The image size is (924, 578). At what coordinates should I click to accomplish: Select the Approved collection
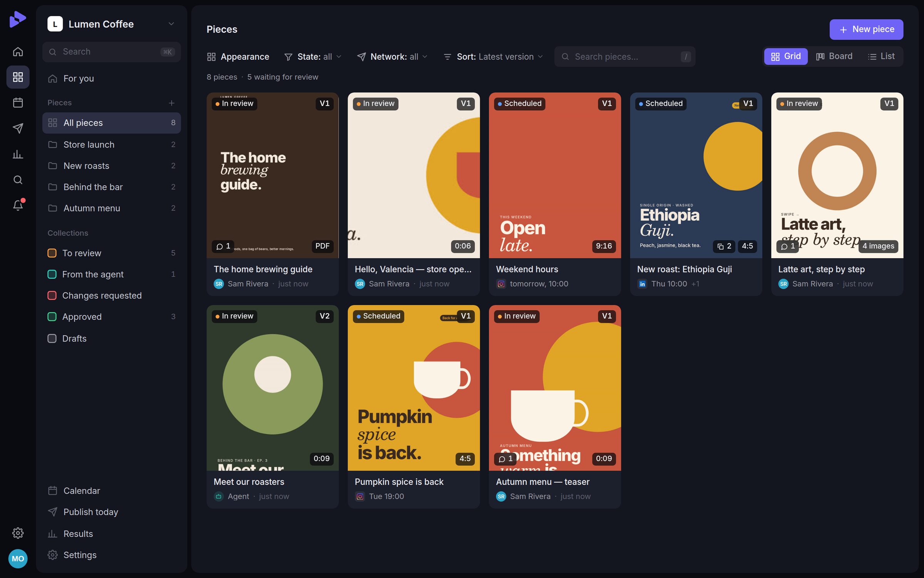(111, 317)
